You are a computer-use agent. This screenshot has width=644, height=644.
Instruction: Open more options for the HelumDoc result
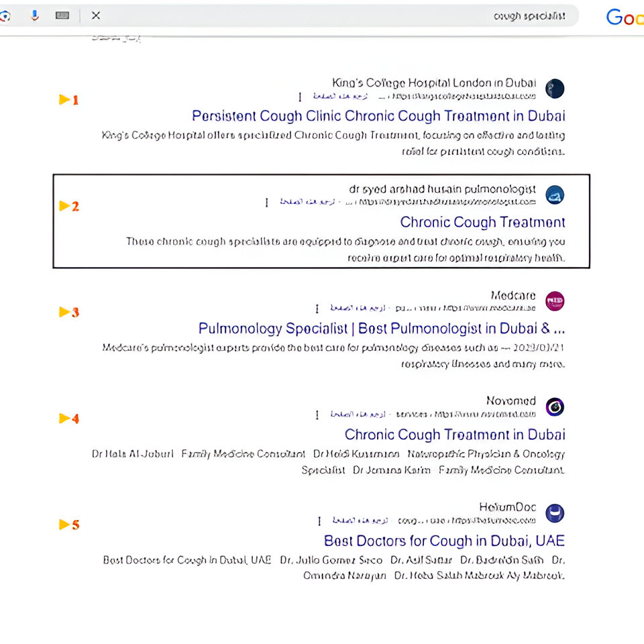[x=319, y=521]
